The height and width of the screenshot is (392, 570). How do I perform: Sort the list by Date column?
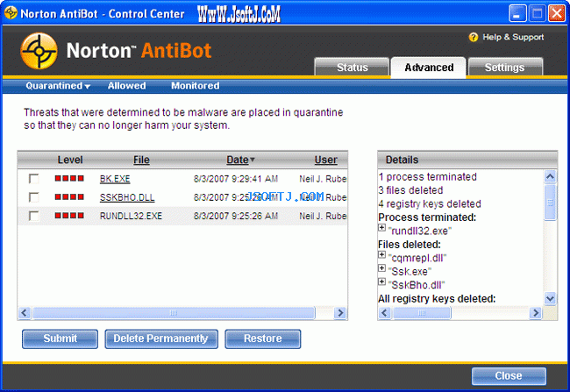pyautogui.click(x=240, y=160)
